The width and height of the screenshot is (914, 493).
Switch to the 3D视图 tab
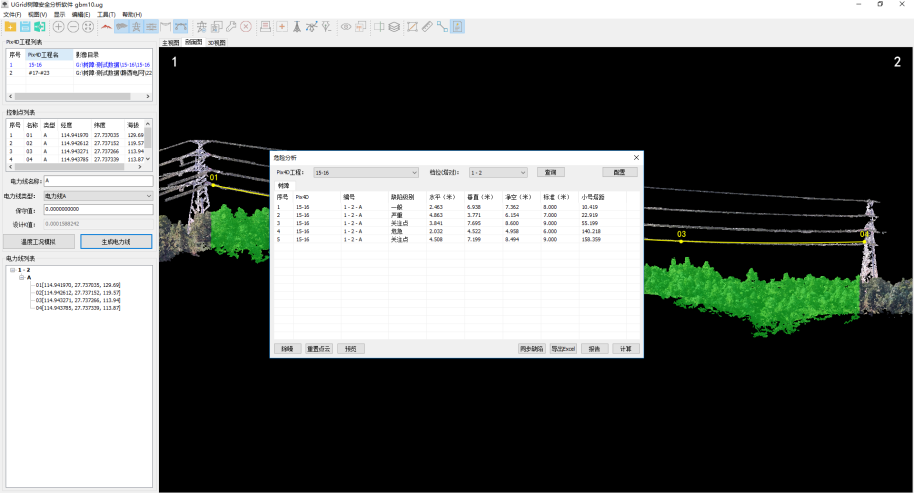(216, 43)
